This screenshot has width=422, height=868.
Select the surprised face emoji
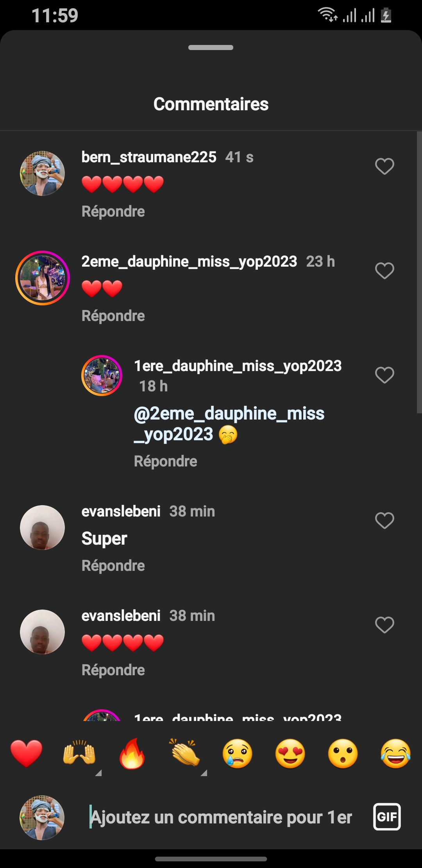click(x=343, y=753)
